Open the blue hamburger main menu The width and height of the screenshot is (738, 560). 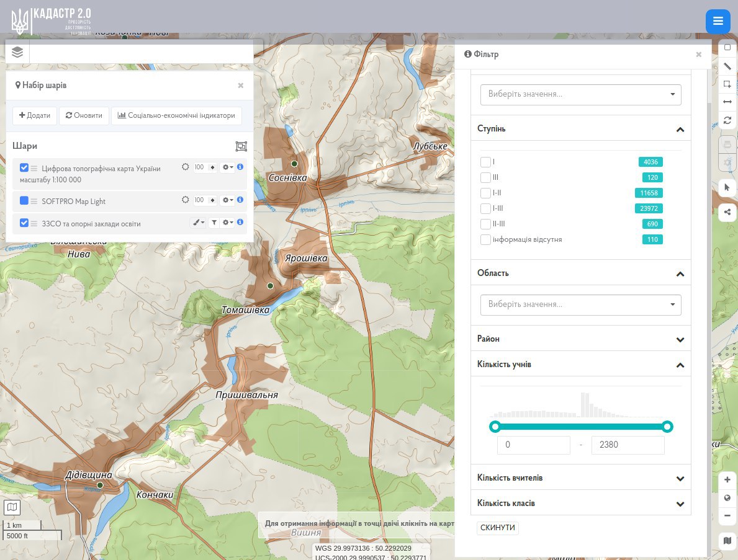coord(718,21)
